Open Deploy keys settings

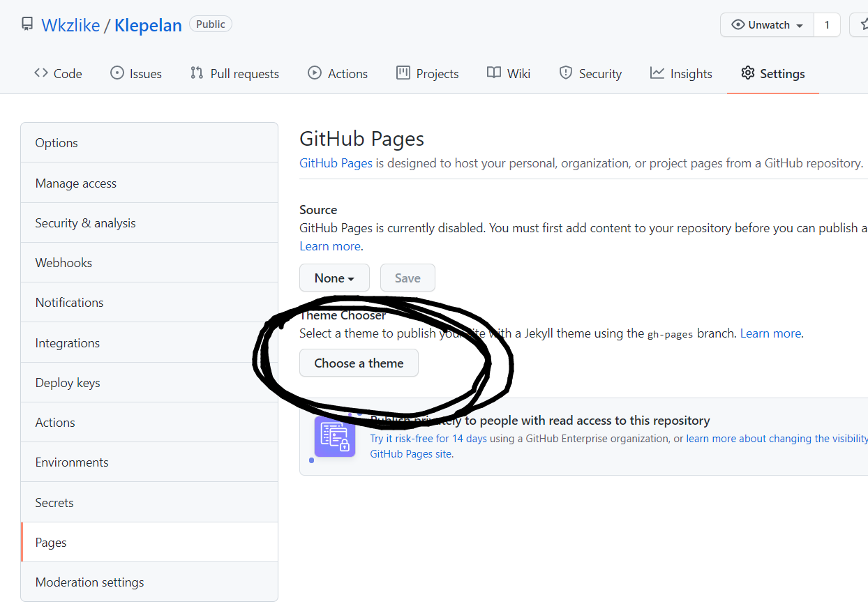149,382
